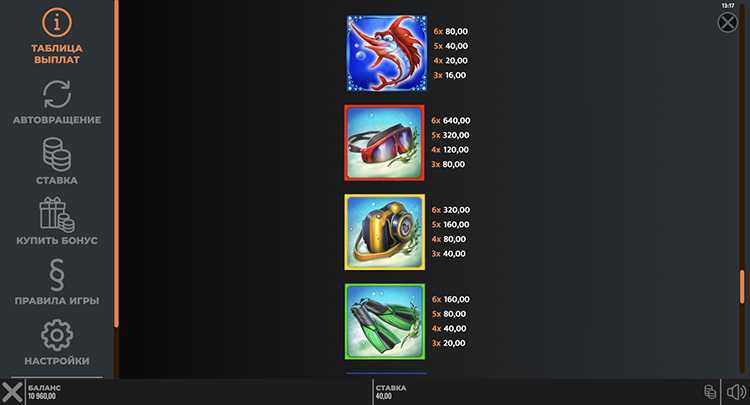Toggle the sound speaker icon

tap(737, 392)
